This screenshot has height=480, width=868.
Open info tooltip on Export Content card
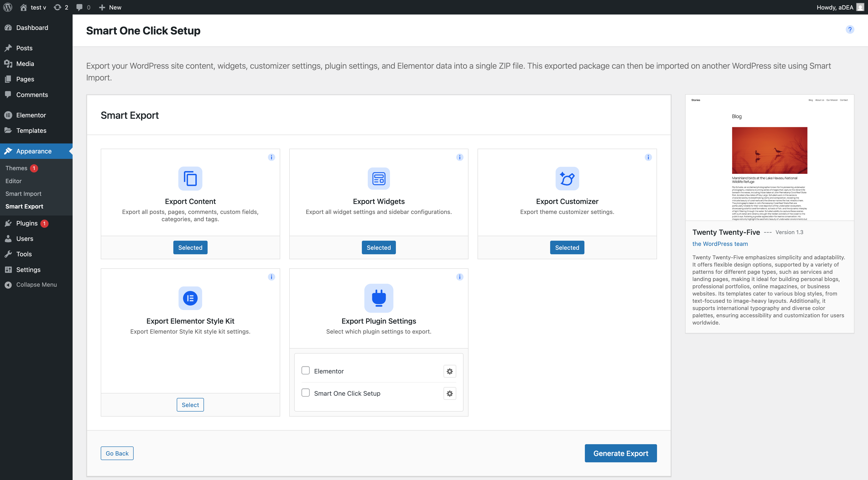(x=271, y=157)
